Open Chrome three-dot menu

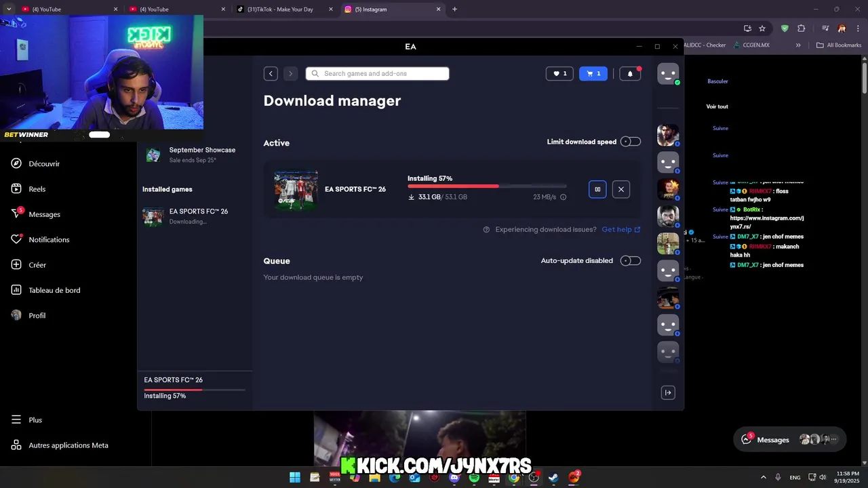point(858,28)
